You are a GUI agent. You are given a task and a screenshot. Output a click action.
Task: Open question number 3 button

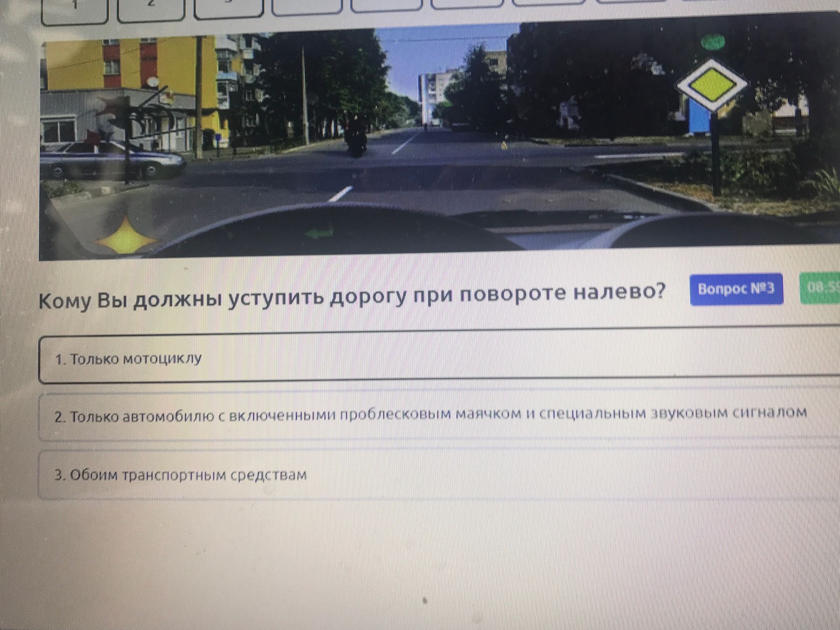click(x=228, y=8)
